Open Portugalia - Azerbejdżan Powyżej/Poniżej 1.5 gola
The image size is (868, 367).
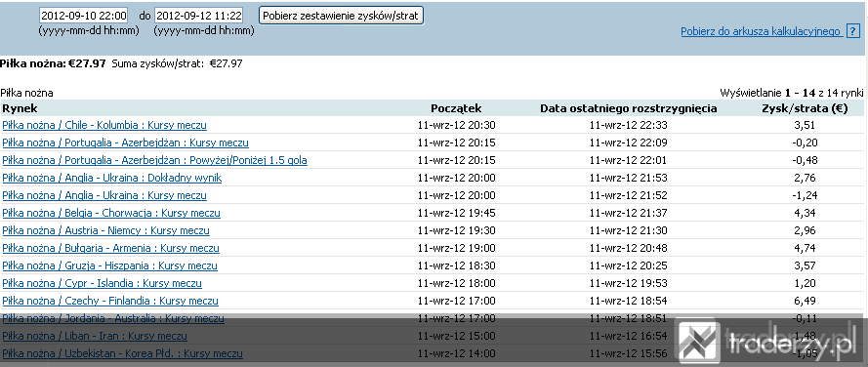(155, 160)
